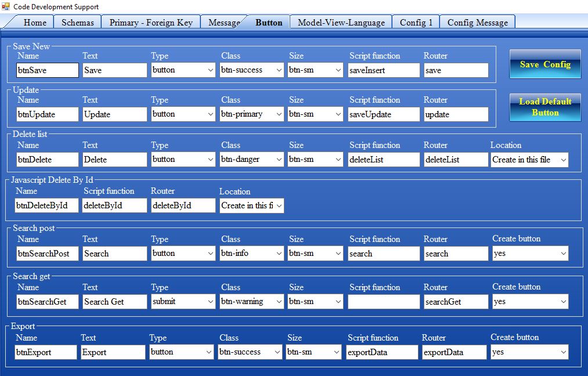Go to the Primary - Foreign Key tab
588x376 pixels.
150,23
